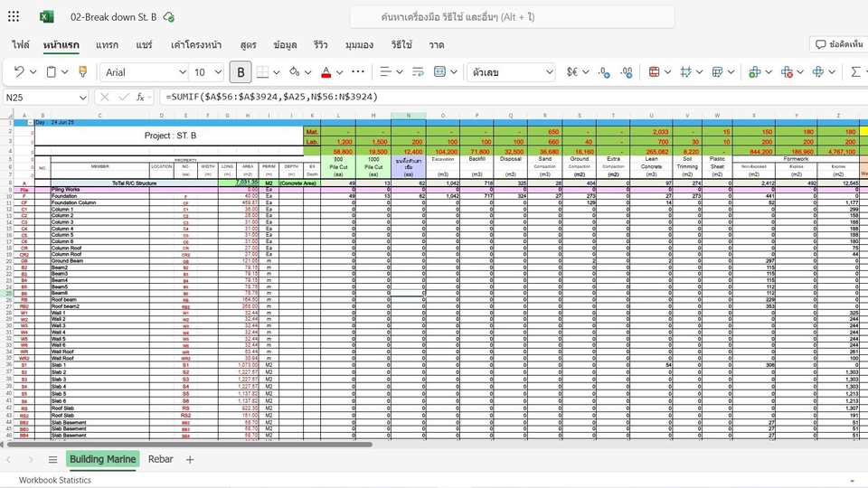
Task: Switch to the Rebar sheet tab
Action: [161, 459]
